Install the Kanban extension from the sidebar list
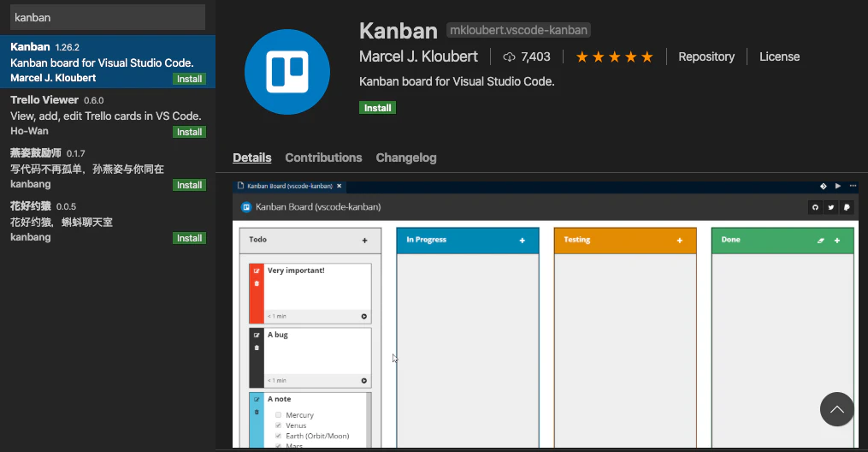Screen dimensions: 868x452 189,80
